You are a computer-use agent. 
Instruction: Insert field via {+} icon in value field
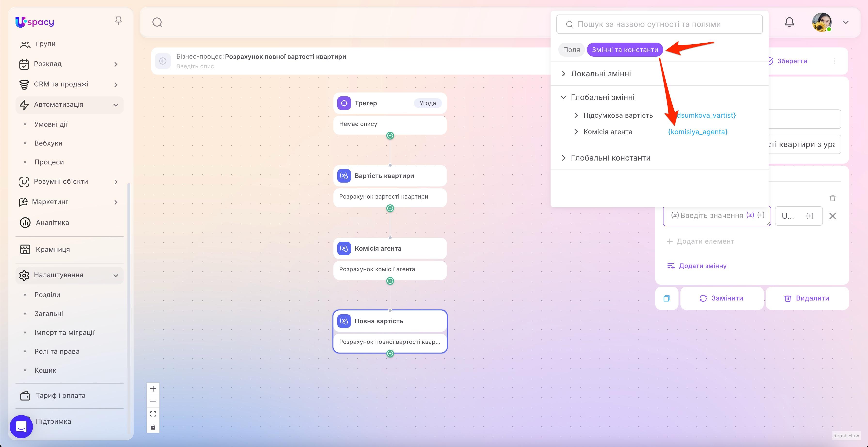tap(761, 215)
